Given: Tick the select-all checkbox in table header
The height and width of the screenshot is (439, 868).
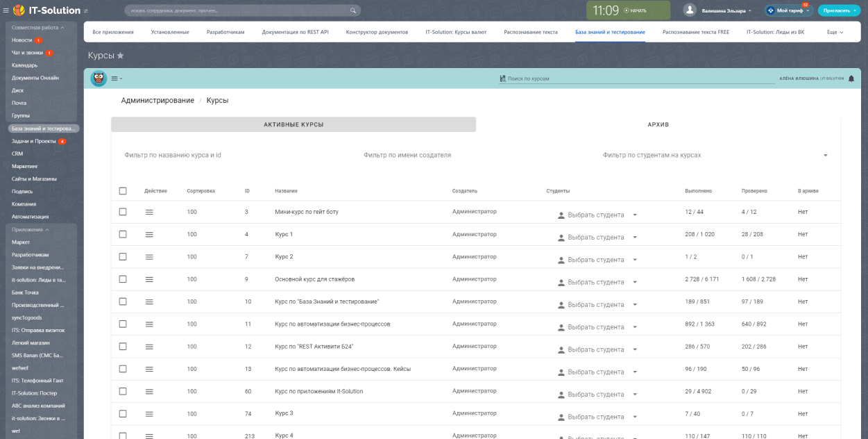Looking at the screenshot, I should click(123, 191).
